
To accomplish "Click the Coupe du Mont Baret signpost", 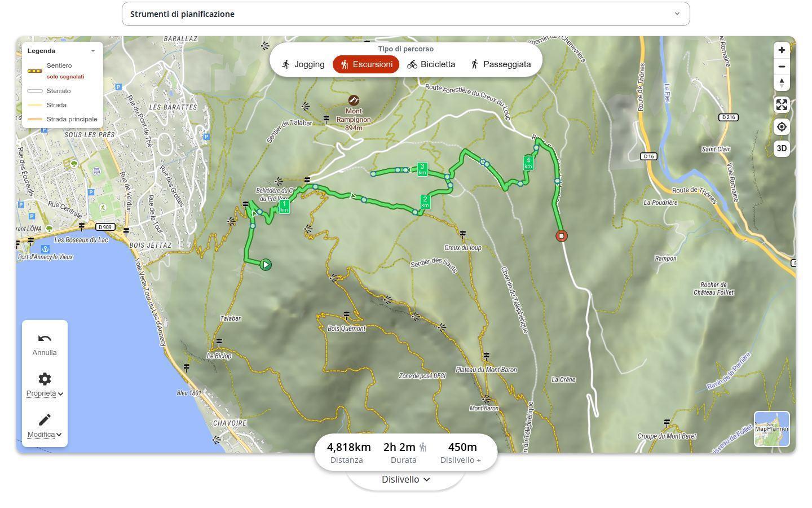I will click(667, 422).
